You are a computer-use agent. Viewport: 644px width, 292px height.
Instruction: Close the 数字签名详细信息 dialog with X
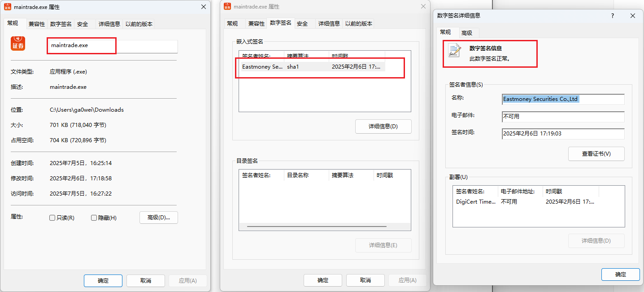click(x=633, y=15)
